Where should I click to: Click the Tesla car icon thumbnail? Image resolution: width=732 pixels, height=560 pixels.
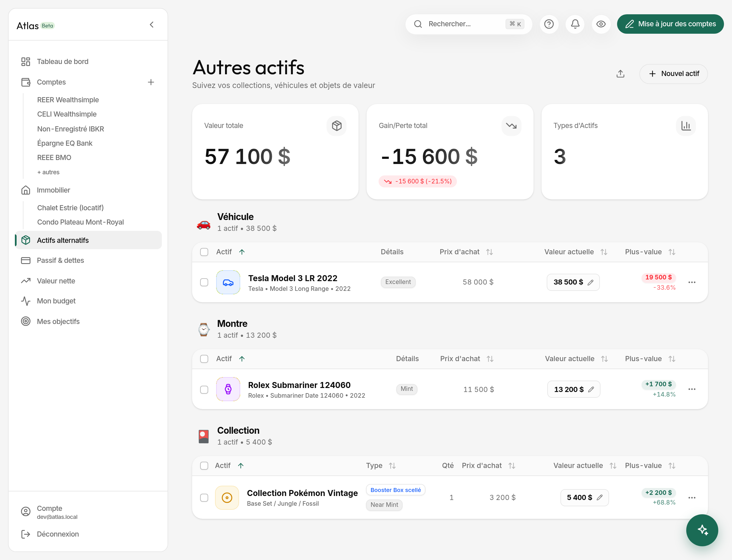(228, 282)
